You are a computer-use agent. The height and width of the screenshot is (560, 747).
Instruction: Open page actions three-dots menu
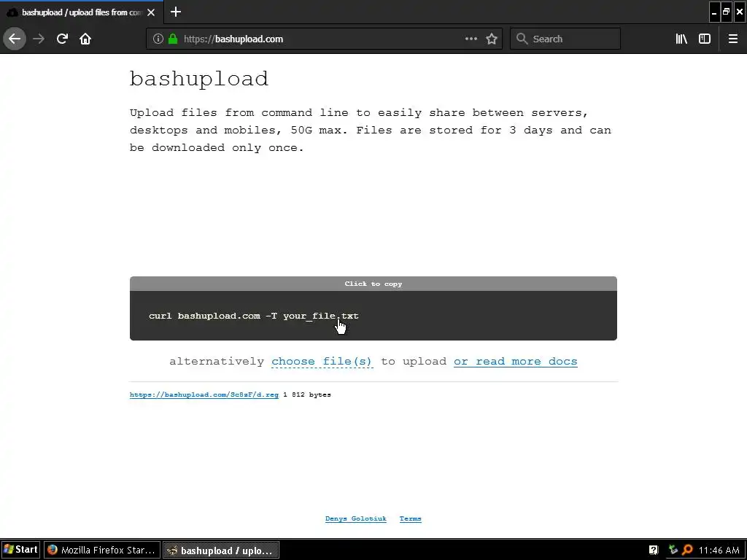tap(471, 39)
